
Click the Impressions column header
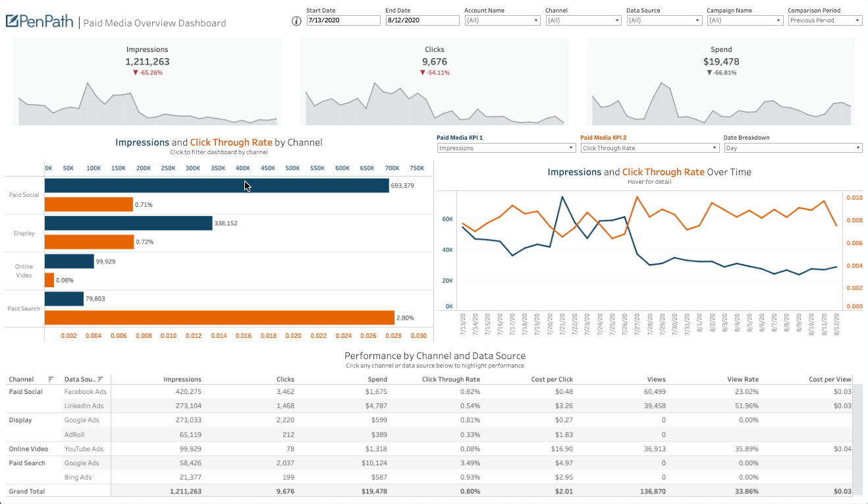pyautogui.click(x=182, y=379)
